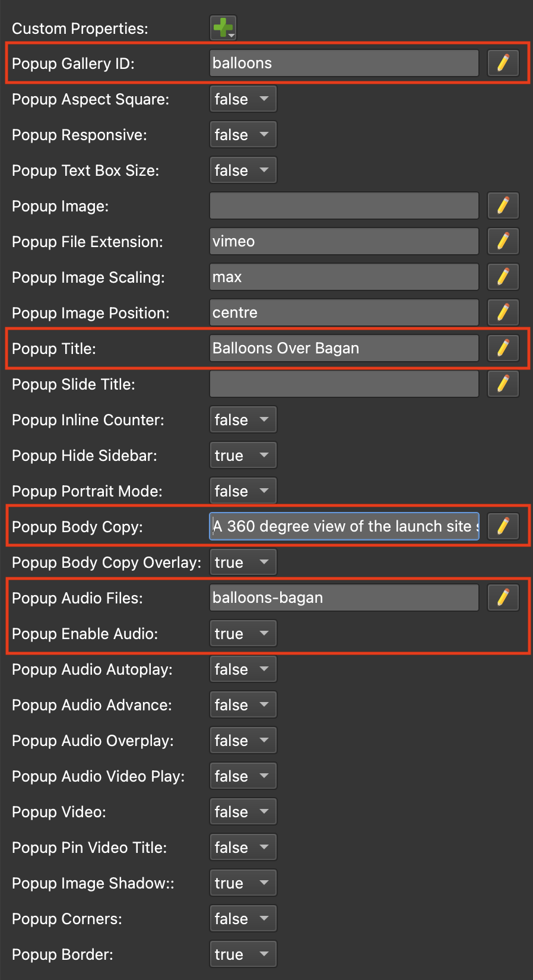Focus the Popup Gallery ID field

point(344,63)
